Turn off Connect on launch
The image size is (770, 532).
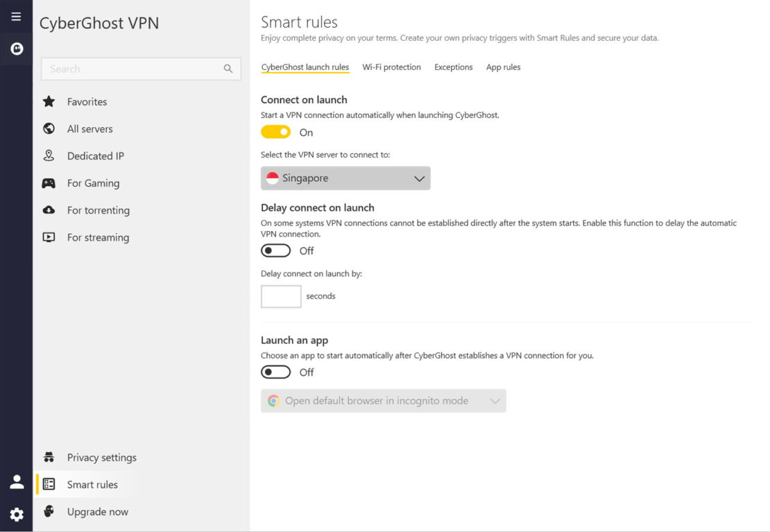pos(275,131)
